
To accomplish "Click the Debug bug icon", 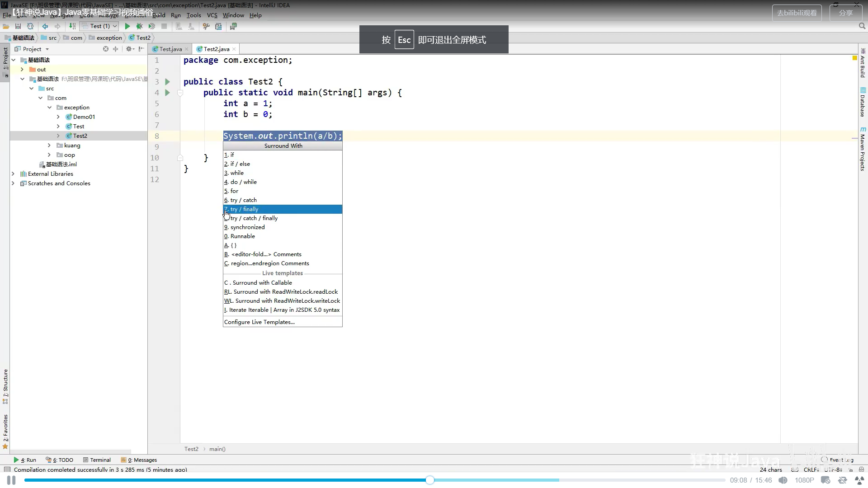I will 139,26.
